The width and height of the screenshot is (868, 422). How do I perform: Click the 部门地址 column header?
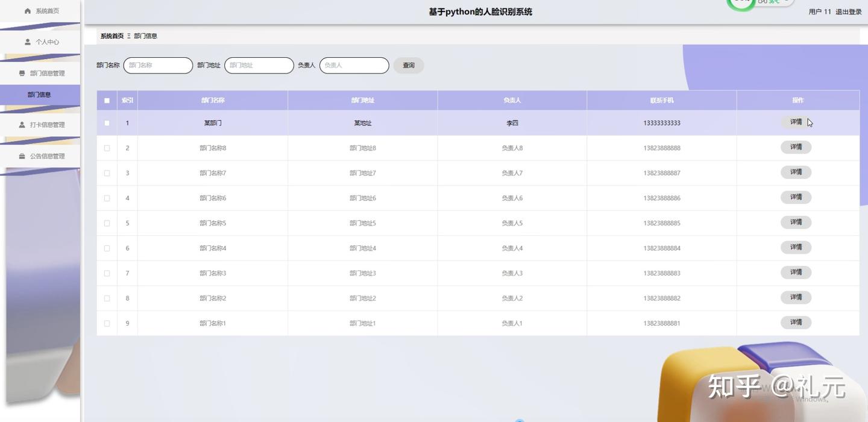(x=363, y=101)
